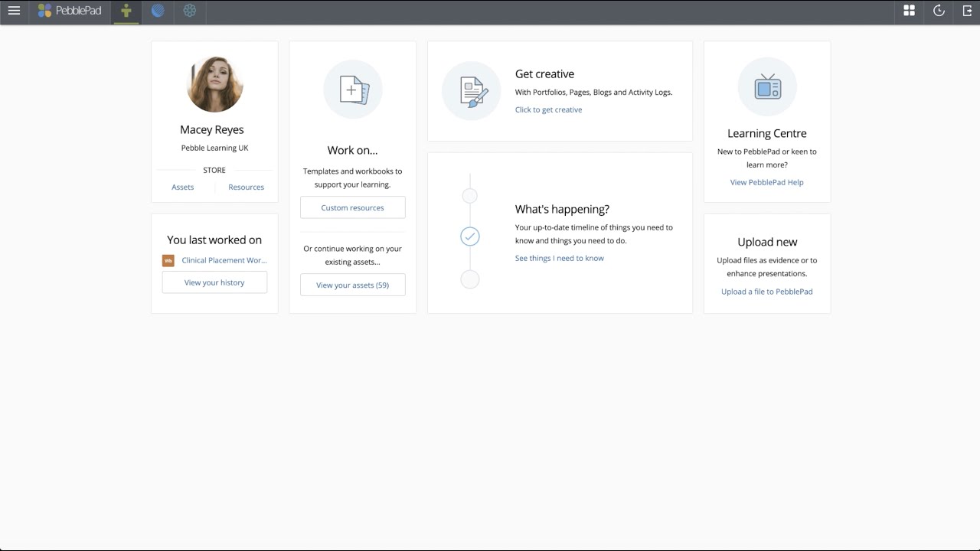Click the You last worked on heading
Viewport: 980px width, 551px height.
214,240
